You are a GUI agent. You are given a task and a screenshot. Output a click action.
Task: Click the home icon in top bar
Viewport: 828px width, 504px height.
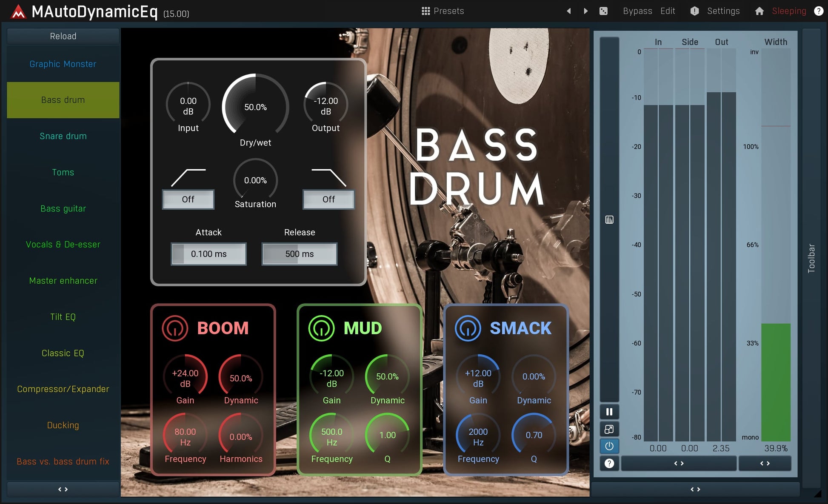759,11
